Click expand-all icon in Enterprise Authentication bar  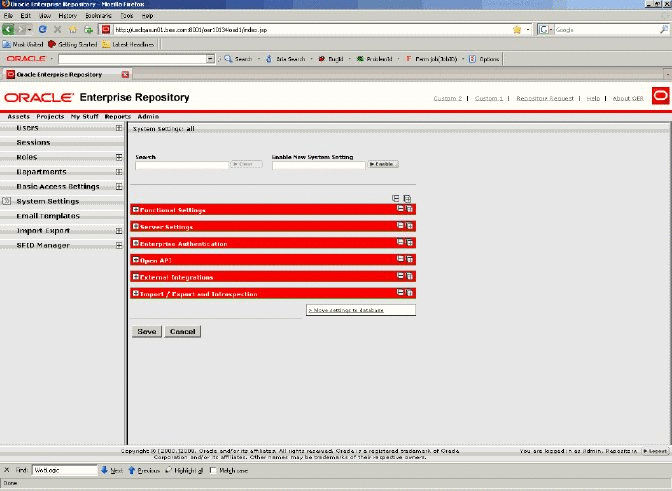click(409, 242)
